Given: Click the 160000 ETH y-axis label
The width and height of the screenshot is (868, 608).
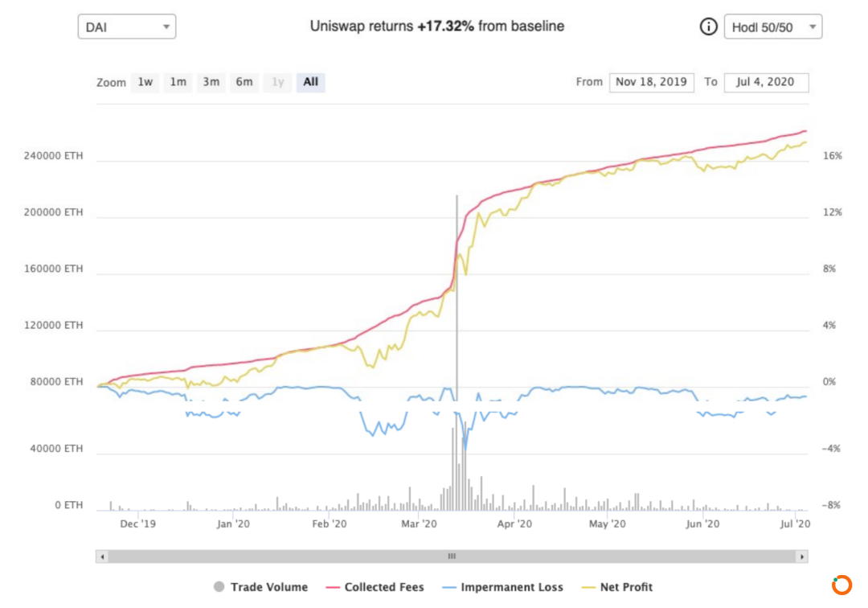Looking at the screenshot, I should coord(53,269).
